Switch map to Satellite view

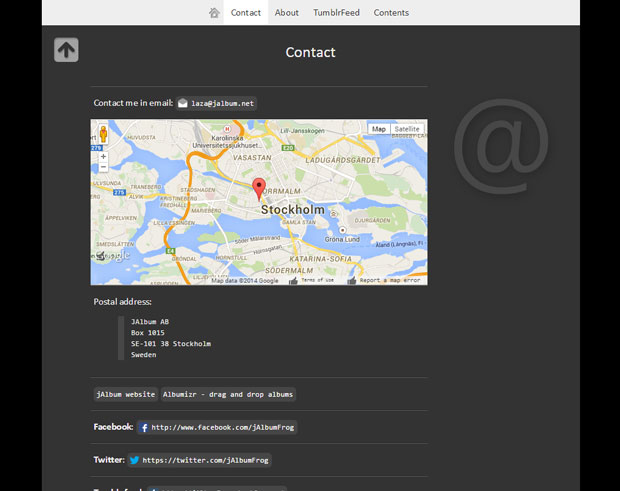[x=407, y=129]
